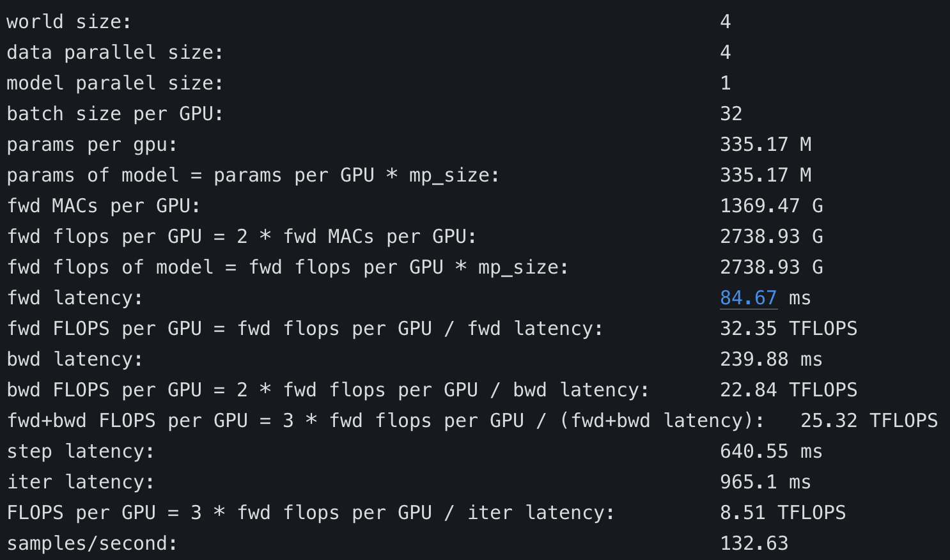
Task: Click the 22.84 TFLOPS value
Action: (x=789, y=390)
